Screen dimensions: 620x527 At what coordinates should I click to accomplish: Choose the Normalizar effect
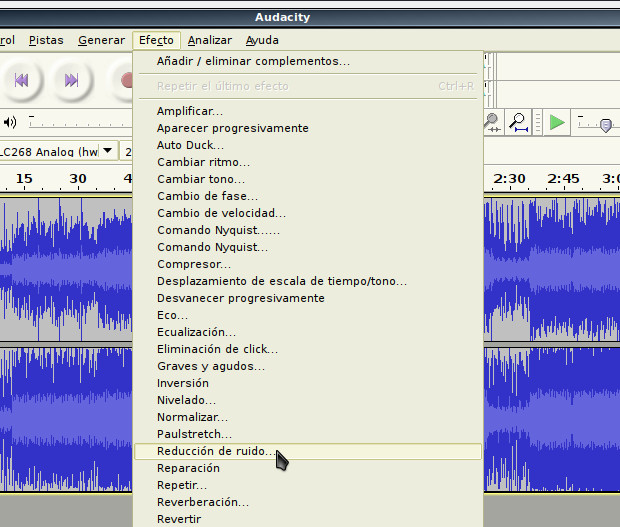click(x=308, y=417)
